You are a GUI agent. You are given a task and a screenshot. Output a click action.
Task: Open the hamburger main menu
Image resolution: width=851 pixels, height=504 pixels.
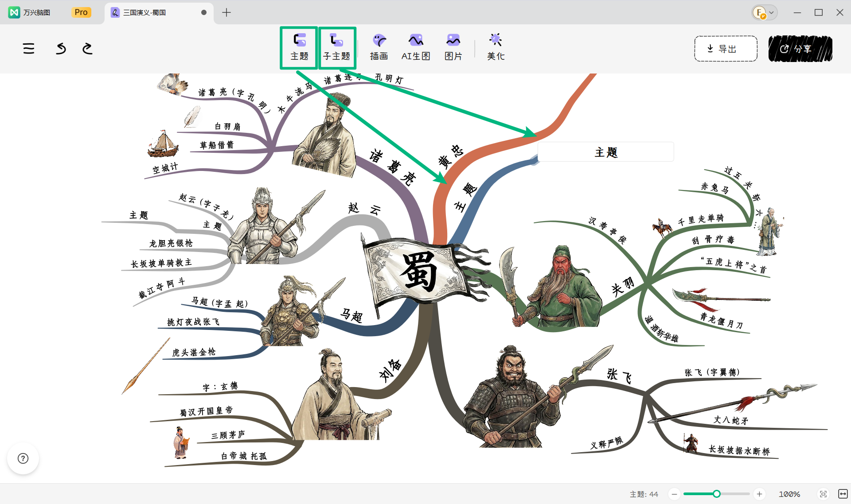[x=29, y=48]
